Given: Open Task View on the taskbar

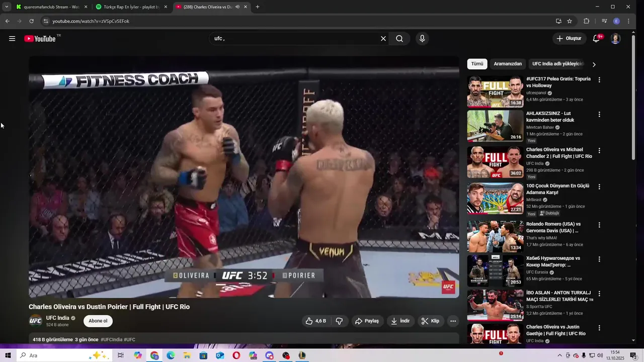Looking at the screenshot, I should tap(121, 355).
